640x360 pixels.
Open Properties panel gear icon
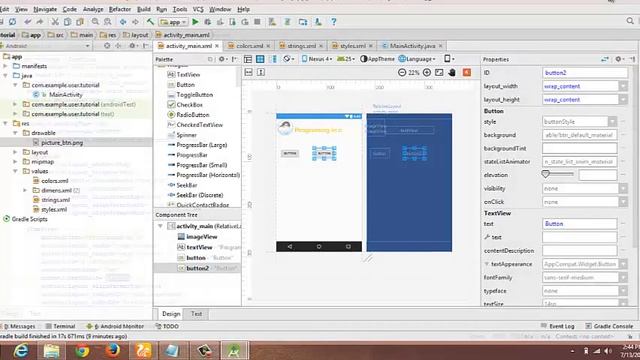tap(618, 59)
